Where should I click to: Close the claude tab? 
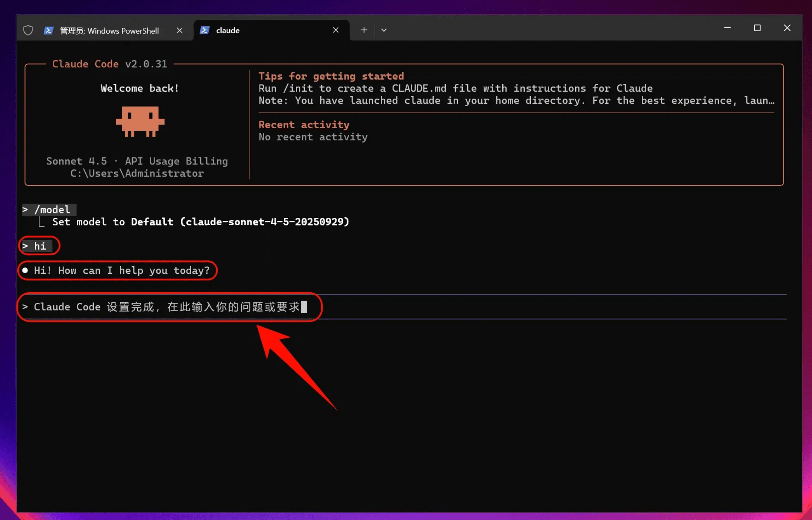pos(335,30)
